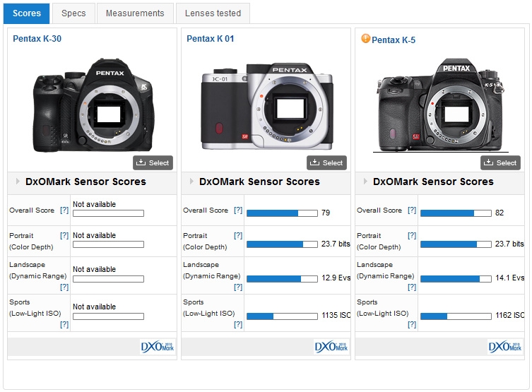Click the 1135 ISO low-light value
This screenshot has height=392, width=532.
click(336, 315)
